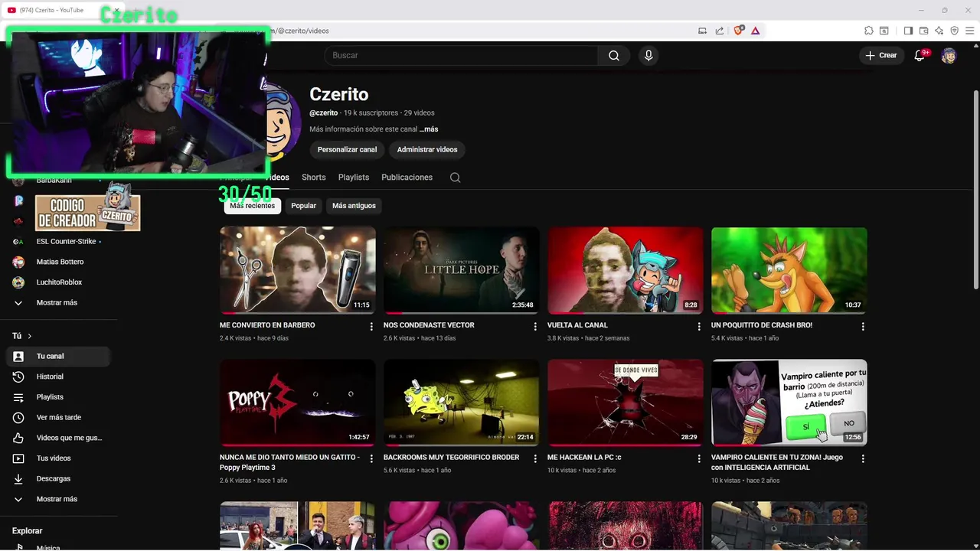
Task: Play the SpongeBob Backrooms thumbnail
Action: point(461,403)
